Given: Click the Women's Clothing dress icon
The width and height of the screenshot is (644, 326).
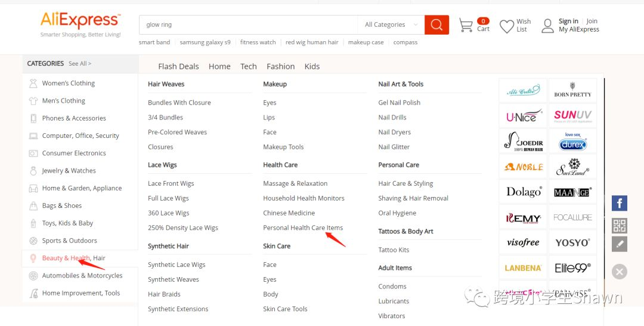Looking at the screenshot, I should pos(33,84).
